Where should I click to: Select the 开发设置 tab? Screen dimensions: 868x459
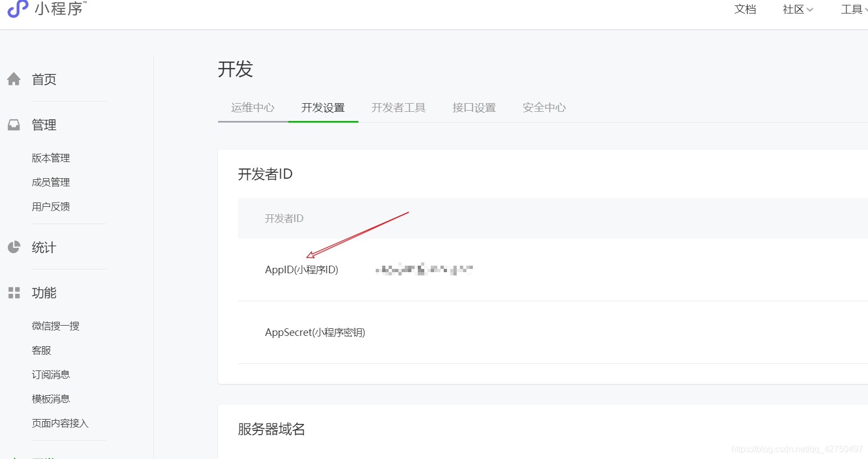[x=323, y=107]
